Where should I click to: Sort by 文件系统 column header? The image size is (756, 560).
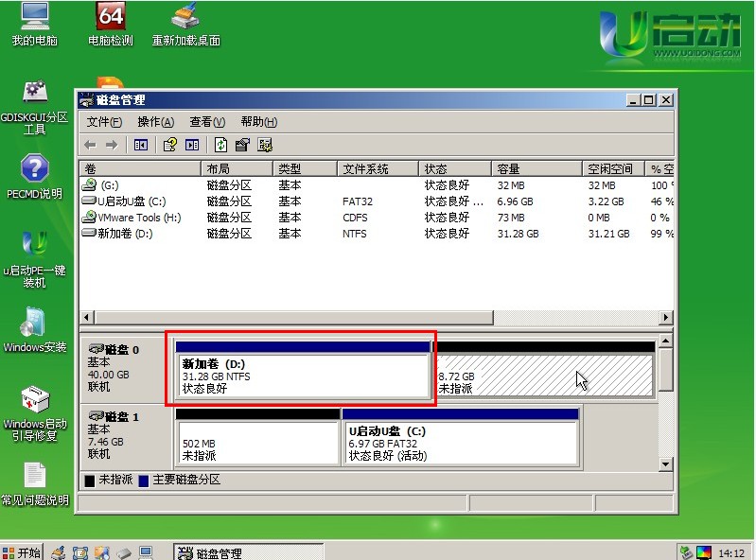(x=378, y=168)
